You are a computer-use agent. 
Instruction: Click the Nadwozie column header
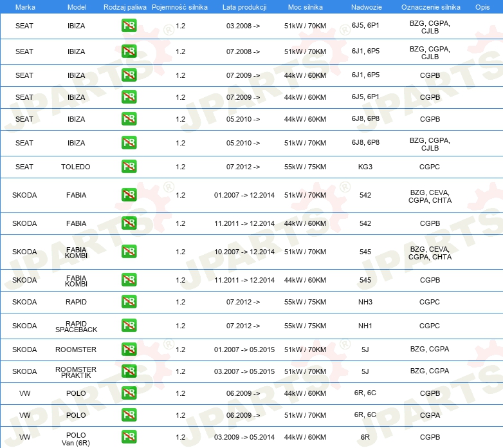click(x=367, y=7)
